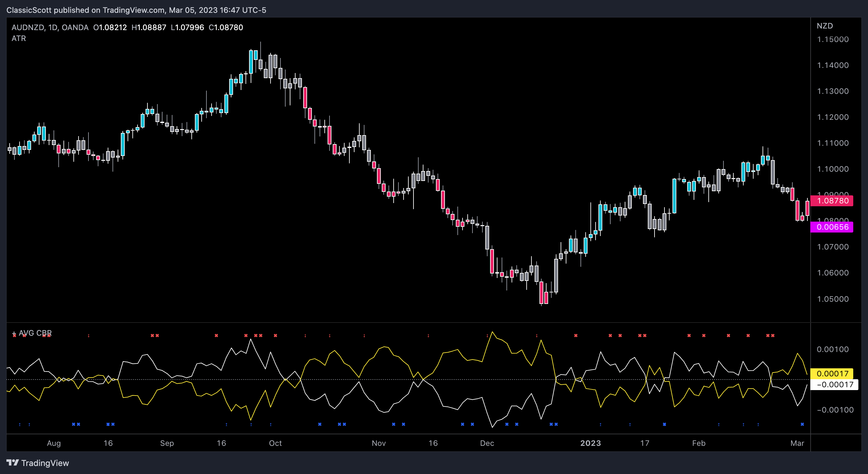This screenshot has width=868, height=474.
Task: Click the ClassicScott published header text
Action: (136, 10)
